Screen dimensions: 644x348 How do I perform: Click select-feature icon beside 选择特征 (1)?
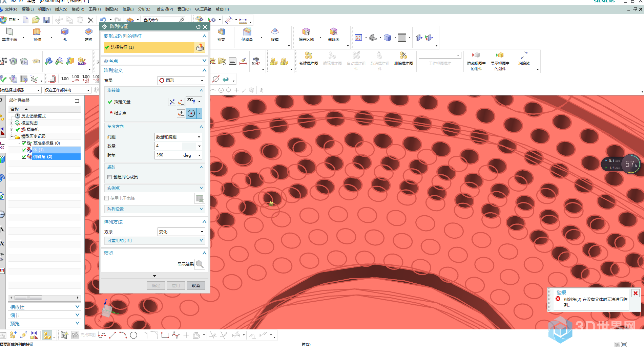click(200, 47)
